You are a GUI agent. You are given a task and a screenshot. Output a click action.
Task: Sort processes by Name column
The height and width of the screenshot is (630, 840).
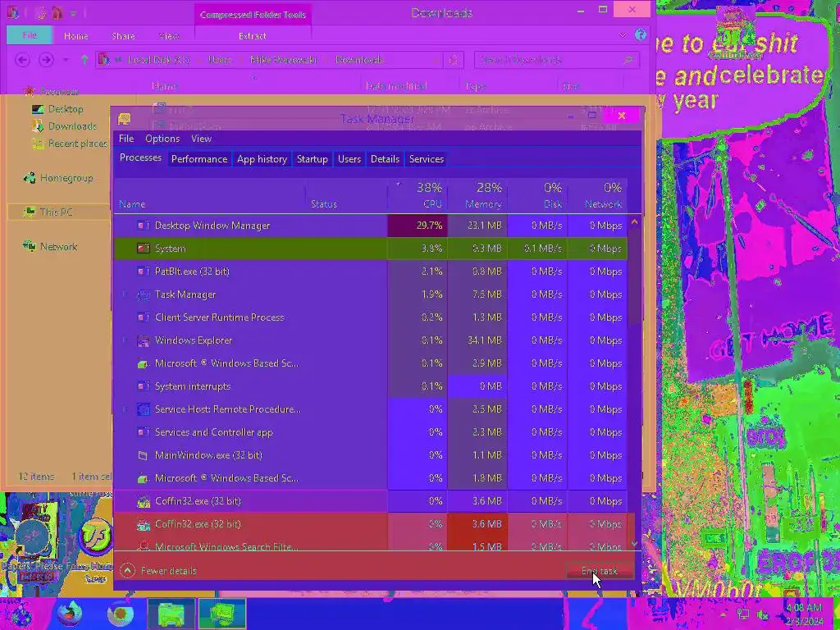pyautogui.click(x=209, y=195)
